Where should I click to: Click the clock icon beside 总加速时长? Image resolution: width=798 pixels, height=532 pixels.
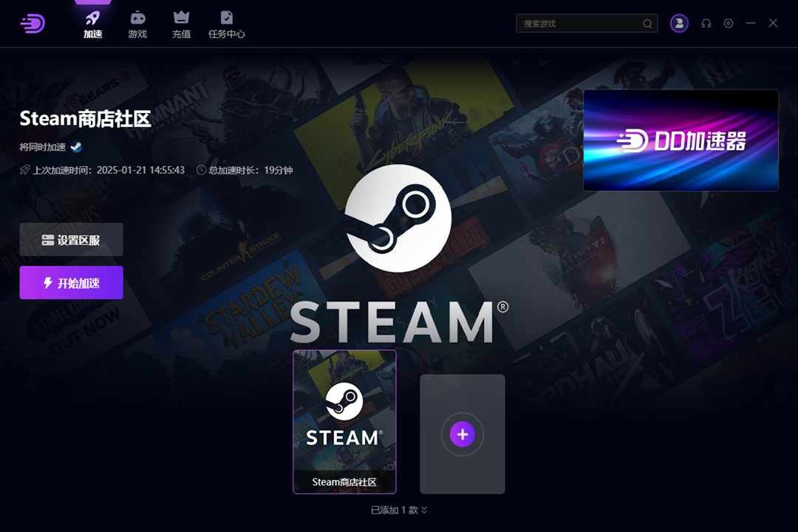point(201,170)
